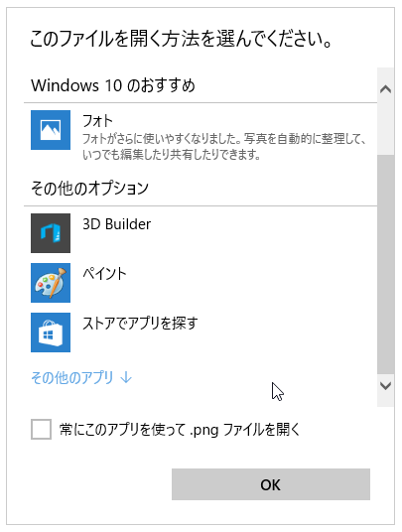Click the scrollbar track above the thumb
The image size is (402, 532).
(386, 128)
